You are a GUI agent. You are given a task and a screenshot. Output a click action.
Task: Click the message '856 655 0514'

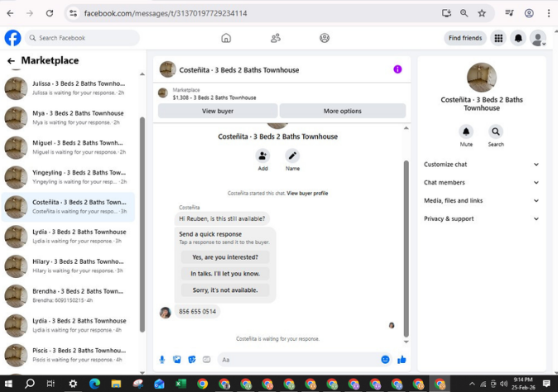pyautogui.click(x=198, y=312)
